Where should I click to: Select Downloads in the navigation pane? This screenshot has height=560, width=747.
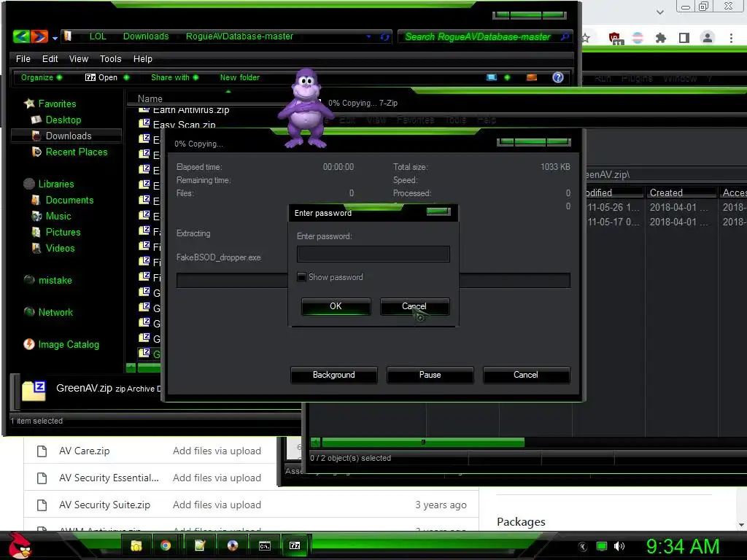69,136
